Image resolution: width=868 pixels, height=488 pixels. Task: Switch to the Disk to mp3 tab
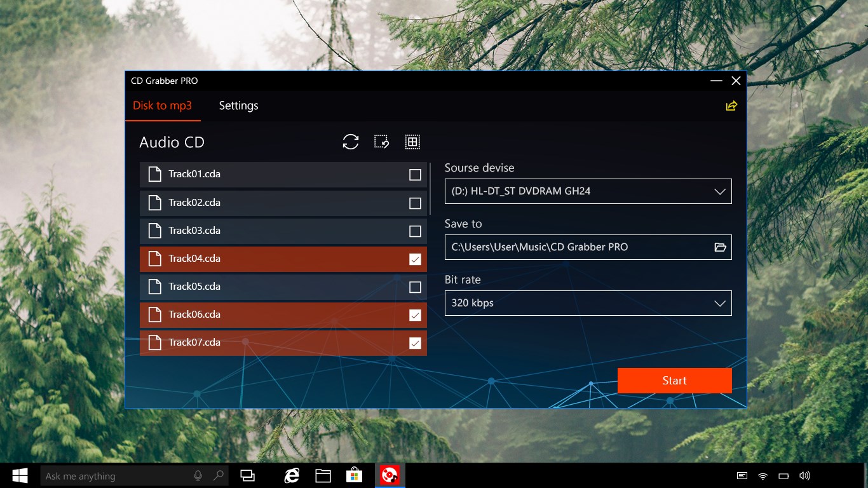click(x=163, y=105)
